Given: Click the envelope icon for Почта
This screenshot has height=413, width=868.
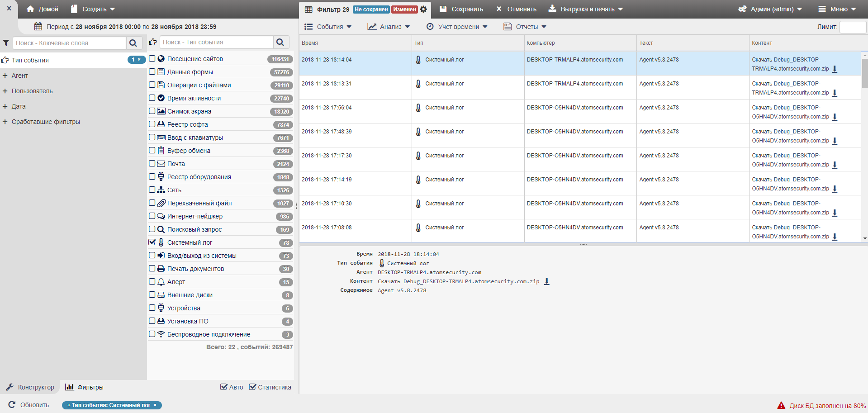Looking at the screenshot, I should pos(161,164).
